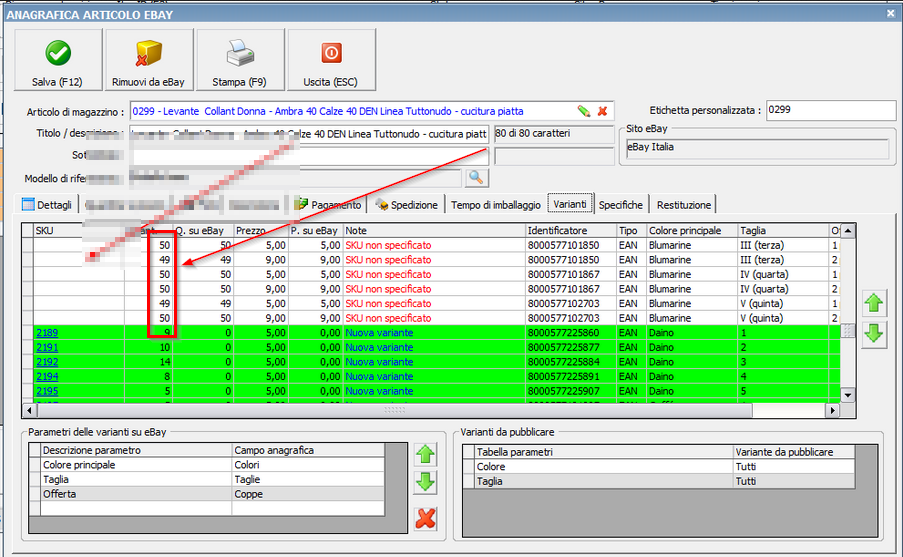Open the Specifiche tab
This screenshot has width=903, height=557.
click(x=620, y=204)
